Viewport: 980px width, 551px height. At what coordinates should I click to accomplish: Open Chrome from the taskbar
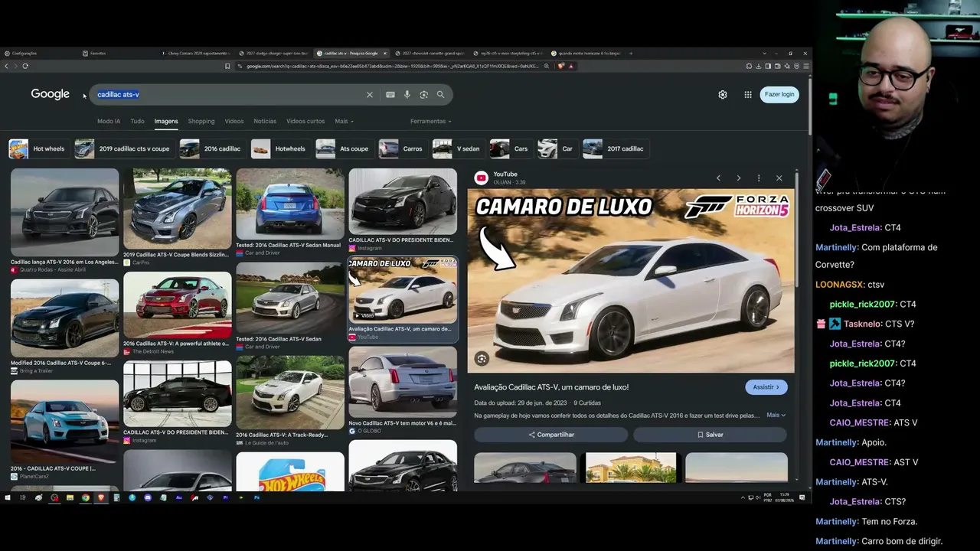tap(85, 497)
